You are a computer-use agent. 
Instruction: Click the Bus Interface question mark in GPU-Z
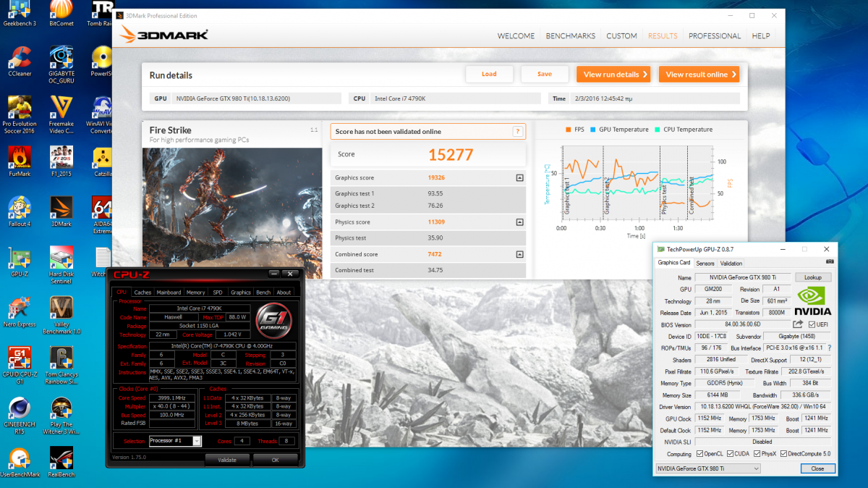[829, 348]
